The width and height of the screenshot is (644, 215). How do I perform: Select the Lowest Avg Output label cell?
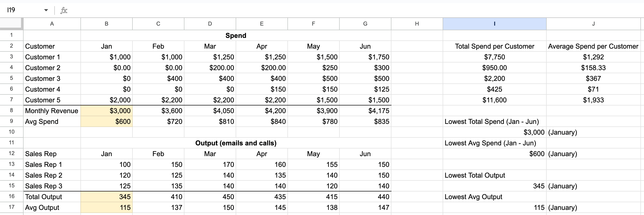tap(494, 197)
